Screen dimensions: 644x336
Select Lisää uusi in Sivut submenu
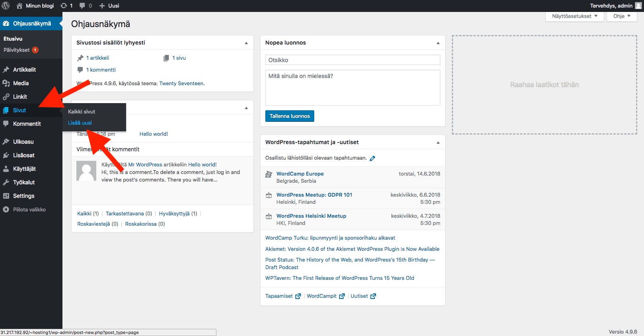pyautogui.click(x=80, y=123)
